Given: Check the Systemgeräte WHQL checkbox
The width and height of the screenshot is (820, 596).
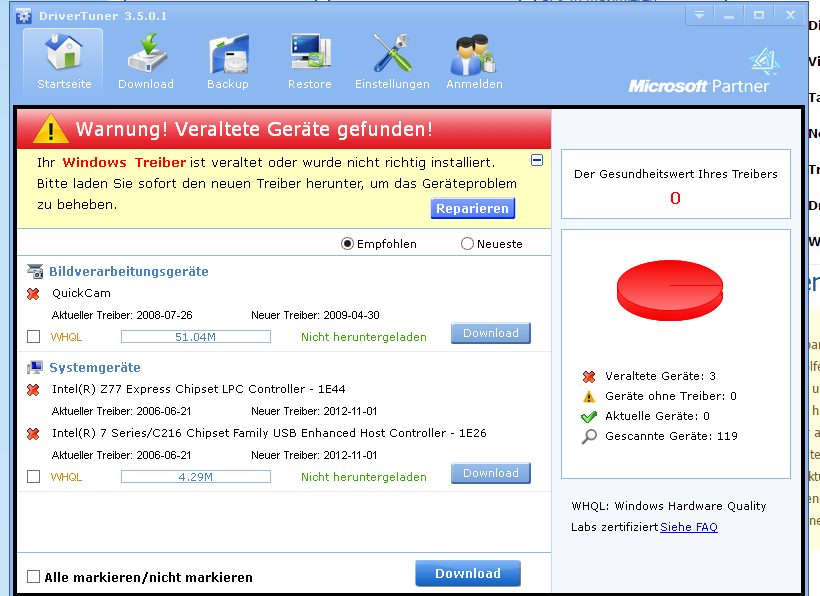Looking at the screenshot, I should (33, 477).
